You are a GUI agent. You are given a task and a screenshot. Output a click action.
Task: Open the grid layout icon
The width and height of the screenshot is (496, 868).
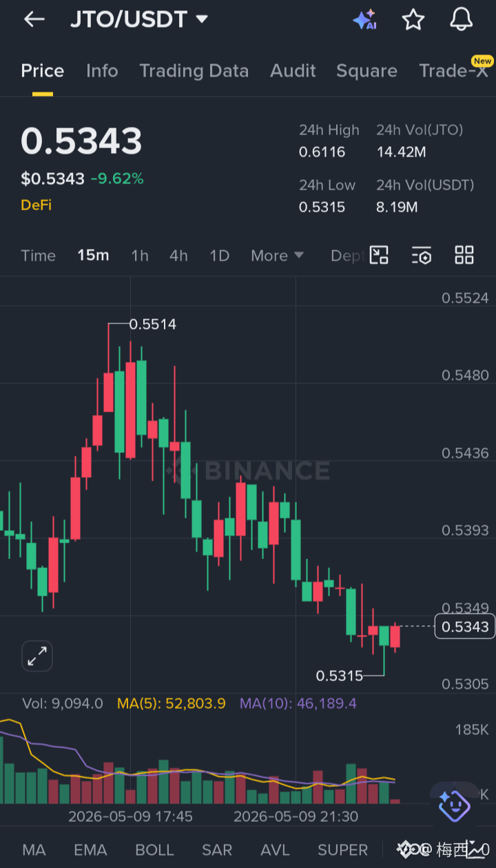(x=464, y=255)
